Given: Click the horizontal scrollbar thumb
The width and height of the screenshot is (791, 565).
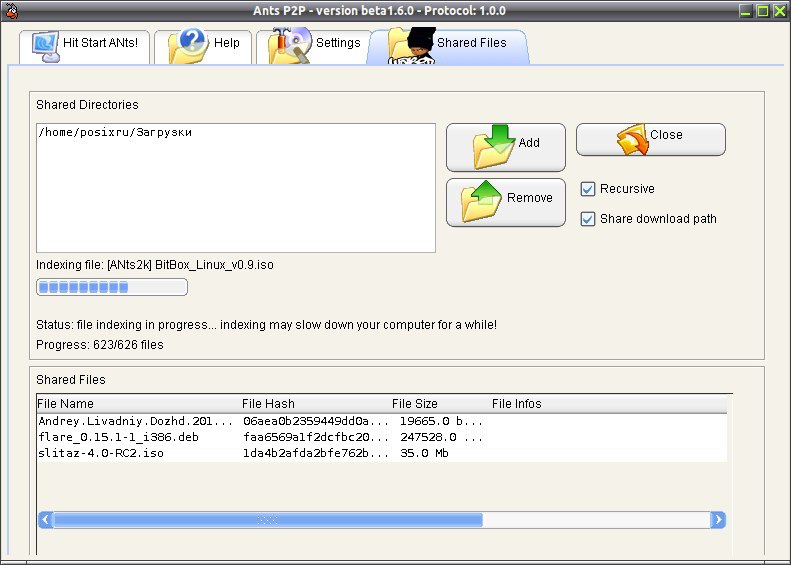Looking at the screenshot, I should click(268, 520).
